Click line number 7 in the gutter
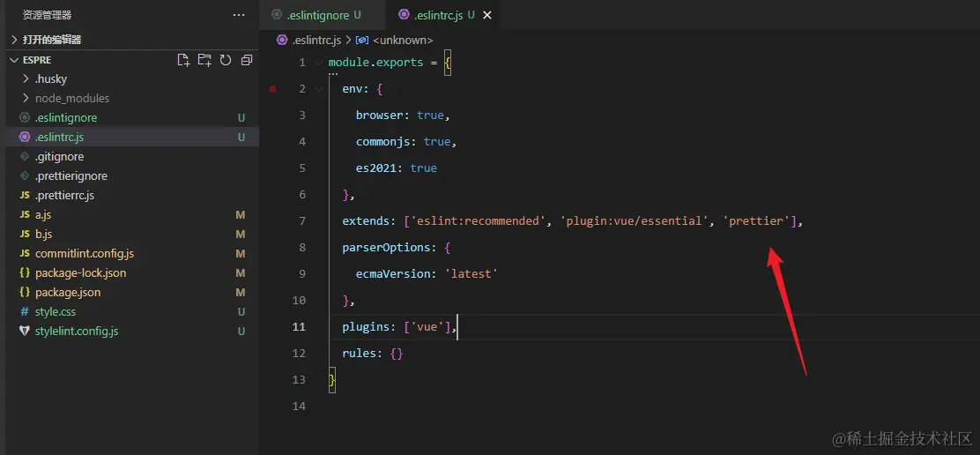This screenshot has width=980, height=455. pos(302,220)
